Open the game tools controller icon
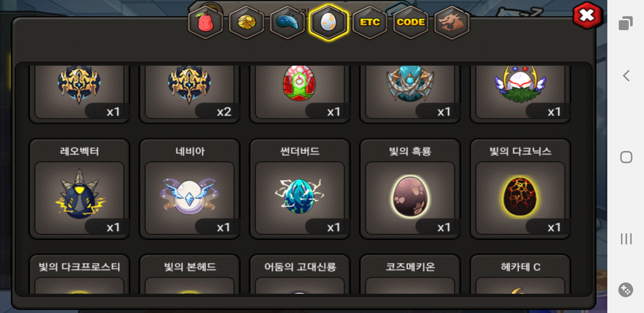 (x=626, y=290)
